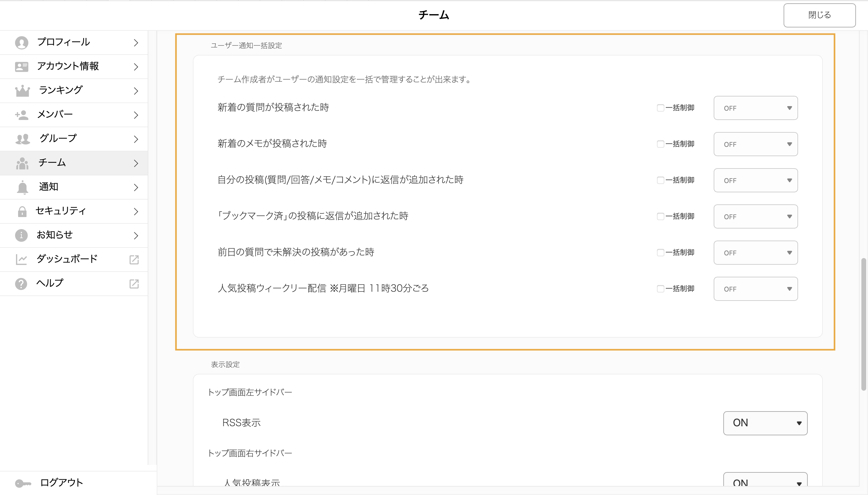This screenshot has height=495, width=868.
Task: Click the ログアウト key icon
Action: pos(23,483)
